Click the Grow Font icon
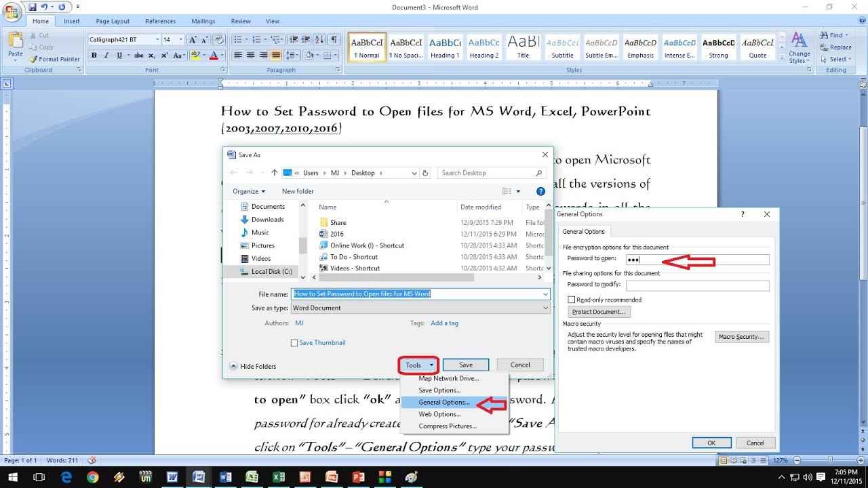The image size is (868, 488). click(x=193, y=40)
